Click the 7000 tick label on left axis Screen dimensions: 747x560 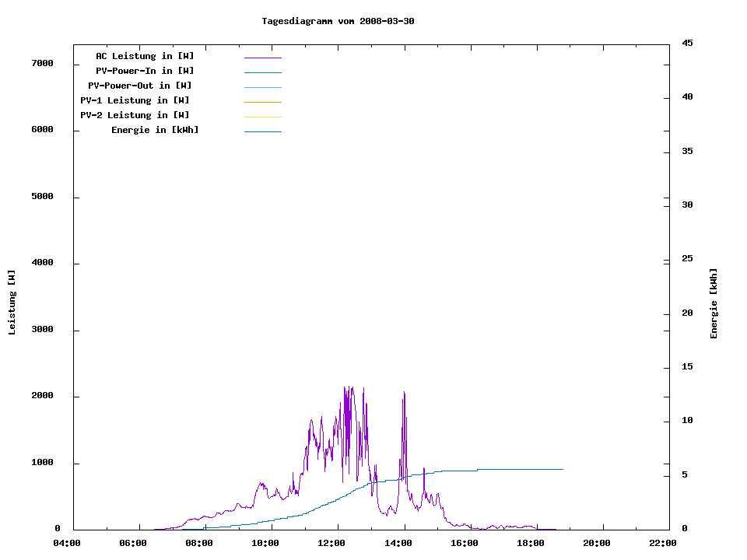pyautogui.click(x=41, y=63)
